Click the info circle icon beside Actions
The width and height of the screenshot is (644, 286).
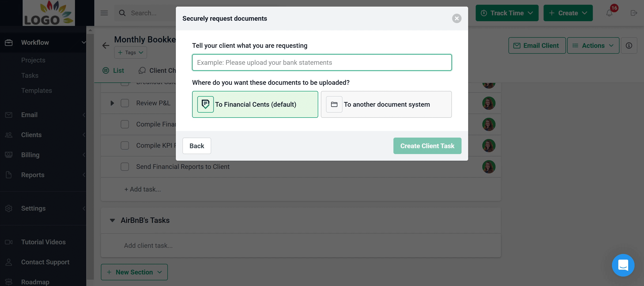pos(629,45)
